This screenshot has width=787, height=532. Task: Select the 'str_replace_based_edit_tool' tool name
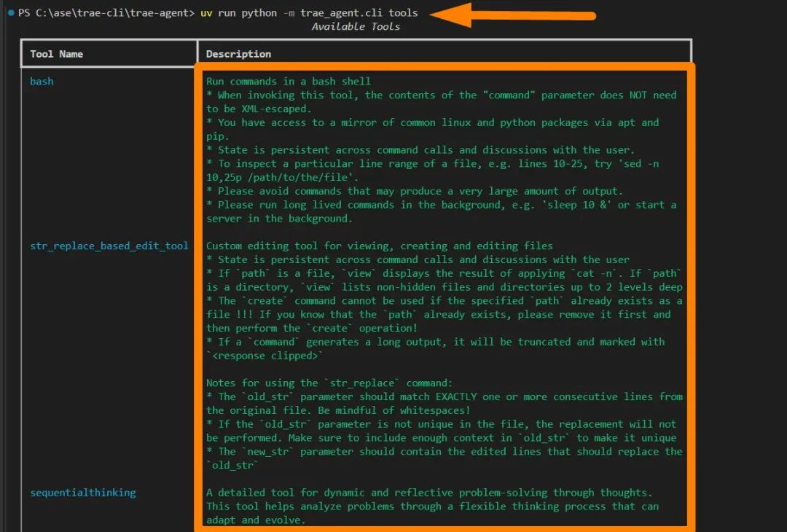tap(109, 246)
